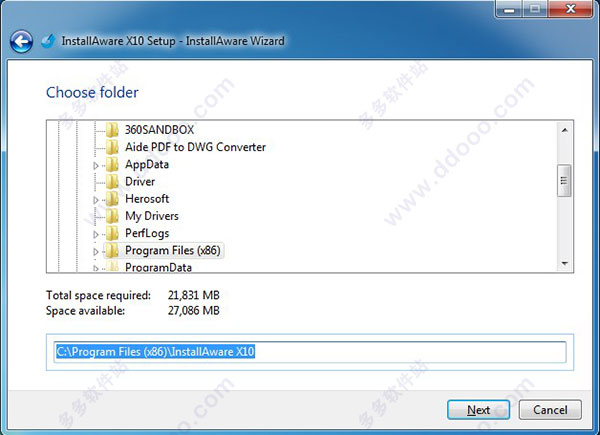Minimize the setup wizard window
Screen dimensions: 600x435
pos(509,9)
